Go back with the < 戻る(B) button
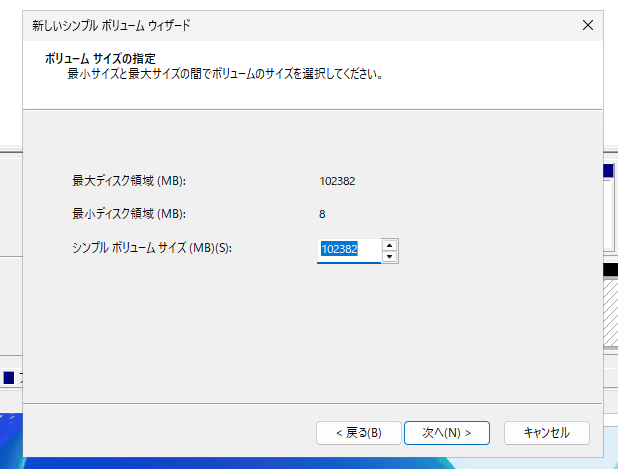 click(357, 432)
